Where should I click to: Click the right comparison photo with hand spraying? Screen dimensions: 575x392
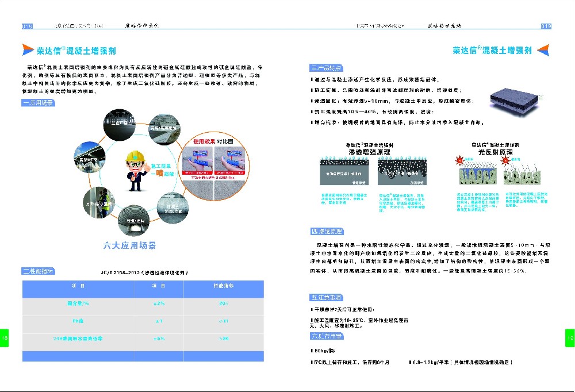(x=229, y=160)
